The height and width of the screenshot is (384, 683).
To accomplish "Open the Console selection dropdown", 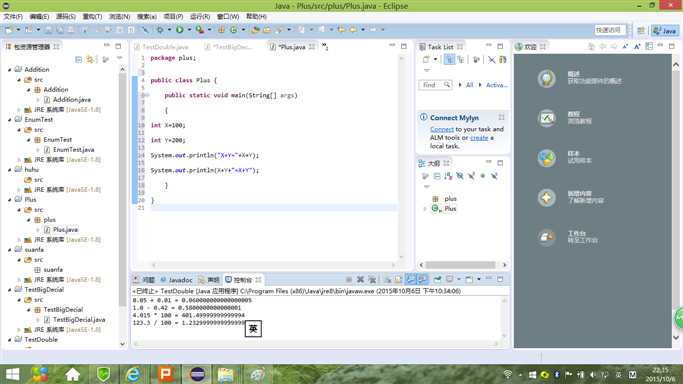I will (x=459, y=280).
